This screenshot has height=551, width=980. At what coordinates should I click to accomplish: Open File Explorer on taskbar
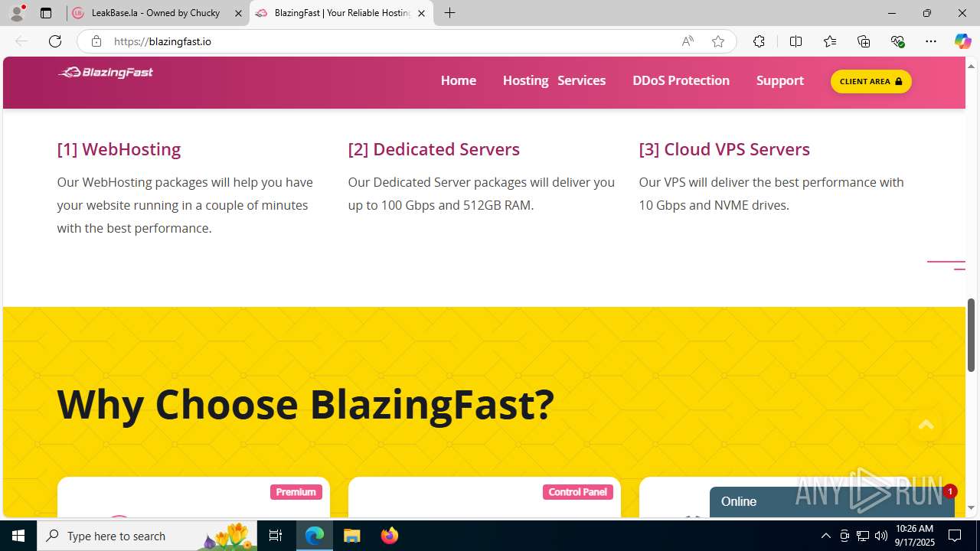pyautogui.click(x=352, y=536)
